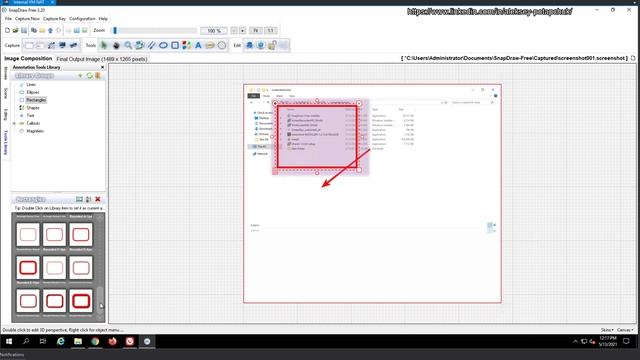Click the Zoom slider handle
Screen dimensions: 640x360
(x=115, y=30)
